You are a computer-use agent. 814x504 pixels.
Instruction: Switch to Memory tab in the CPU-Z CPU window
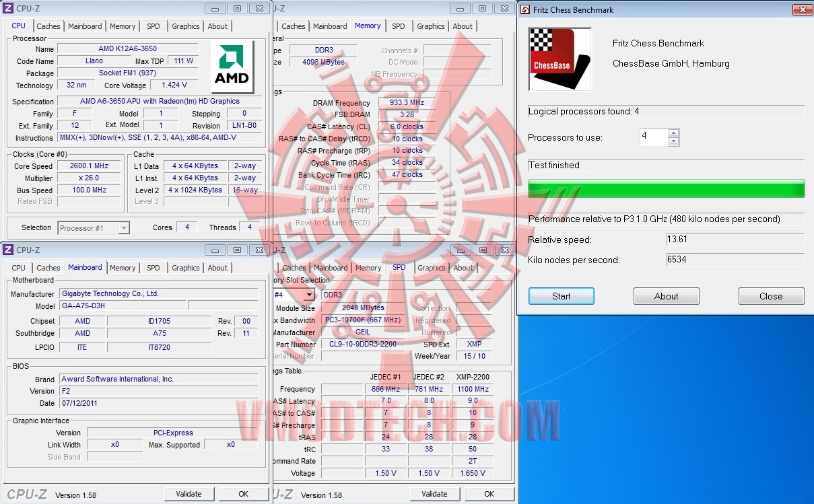pyautogui.click(x=123, y=26)
